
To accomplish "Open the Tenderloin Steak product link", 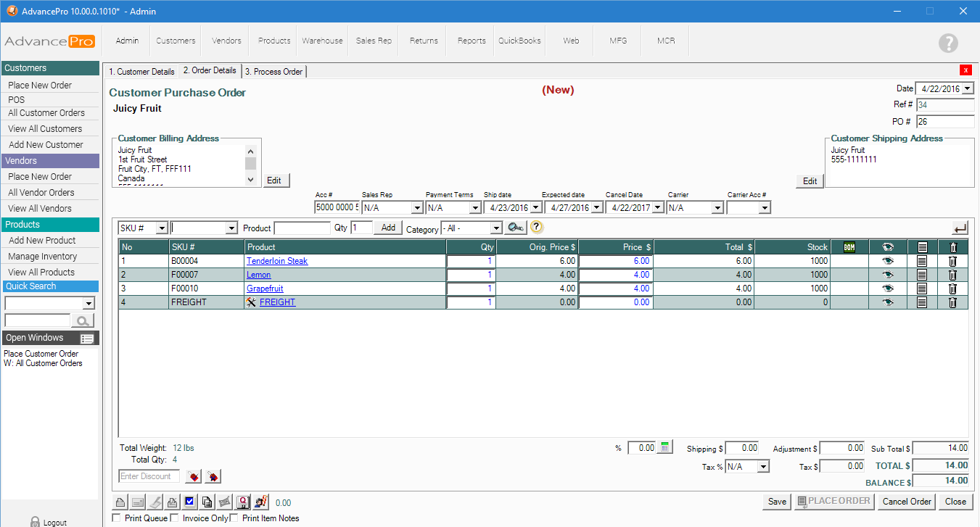I will 277,261.
